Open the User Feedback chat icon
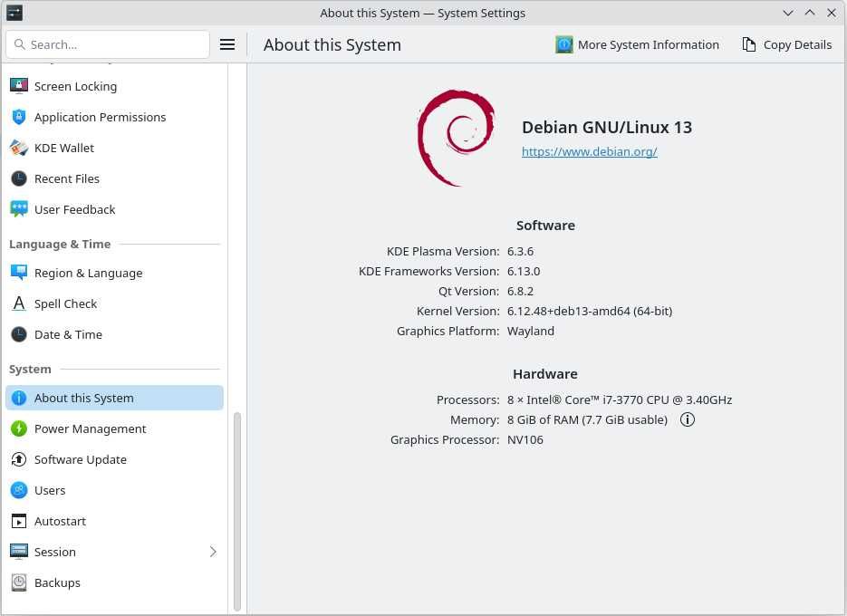Image resolution: width=847 pixels, height=616 pixels. point(19,209)
